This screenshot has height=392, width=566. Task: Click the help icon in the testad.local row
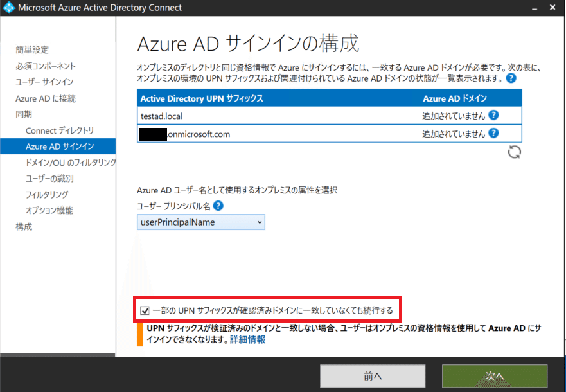(x=493, y=115)
